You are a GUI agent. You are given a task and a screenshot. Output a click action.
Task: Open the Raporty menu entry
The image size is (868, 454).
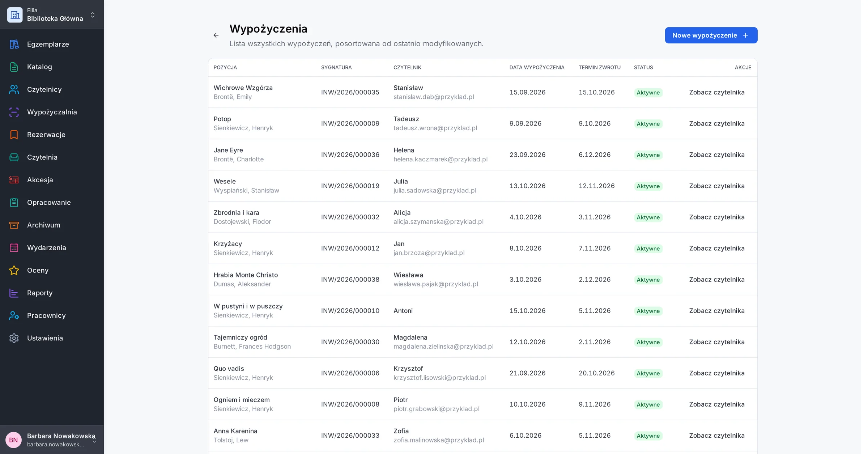52,293
